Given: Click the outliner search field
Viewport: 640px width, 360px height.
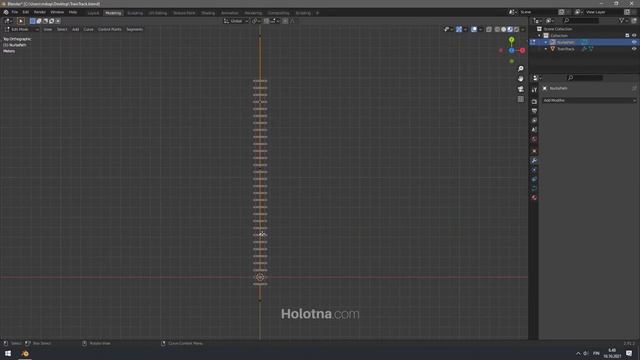Looking at the screenshot, I should pos(581,20).
